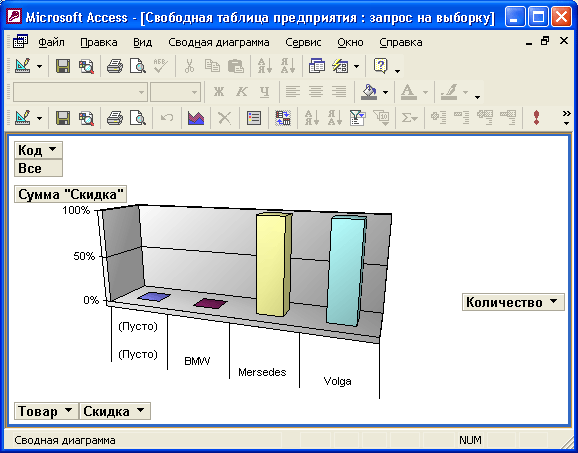
Task: Toggle align left formatting
Action: 293,92
